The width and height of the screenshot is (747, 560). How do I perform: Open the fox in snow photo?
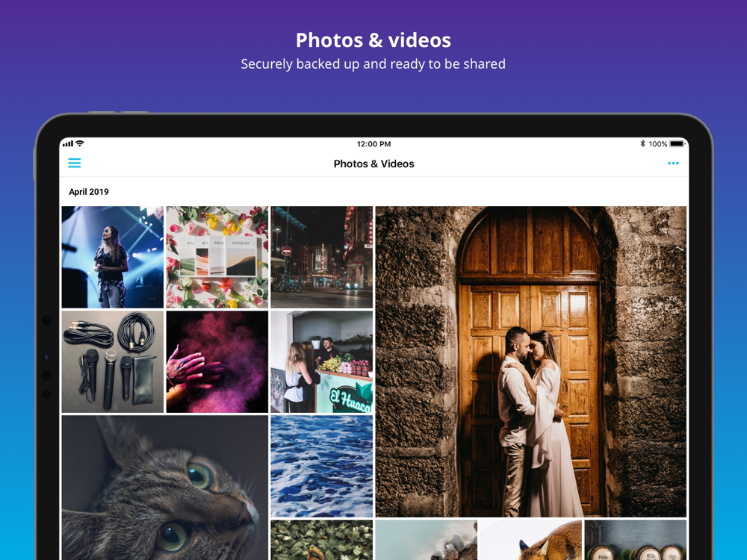[530, 540]
